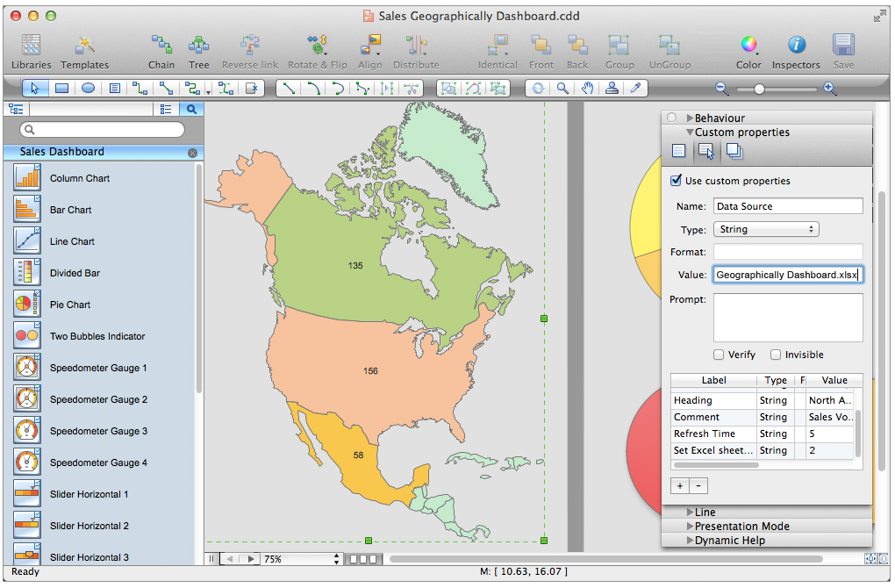Click the Rotate & Flip icon

[317, 46]
